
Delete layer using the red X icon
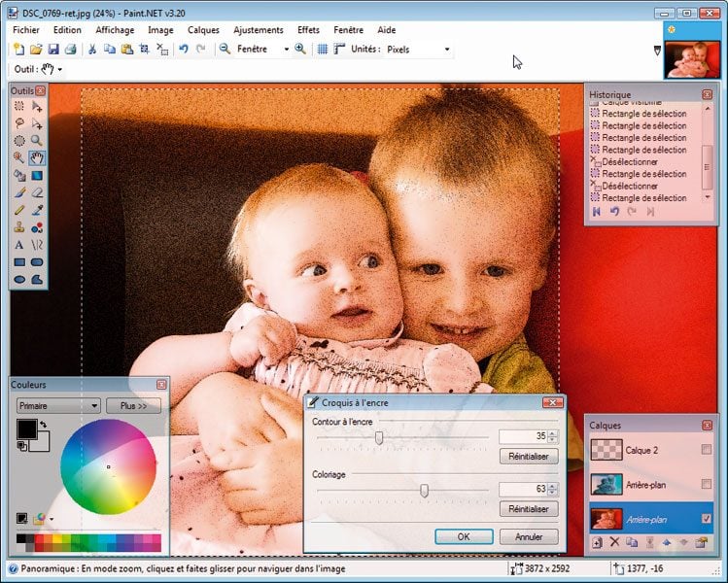[614, 542]
